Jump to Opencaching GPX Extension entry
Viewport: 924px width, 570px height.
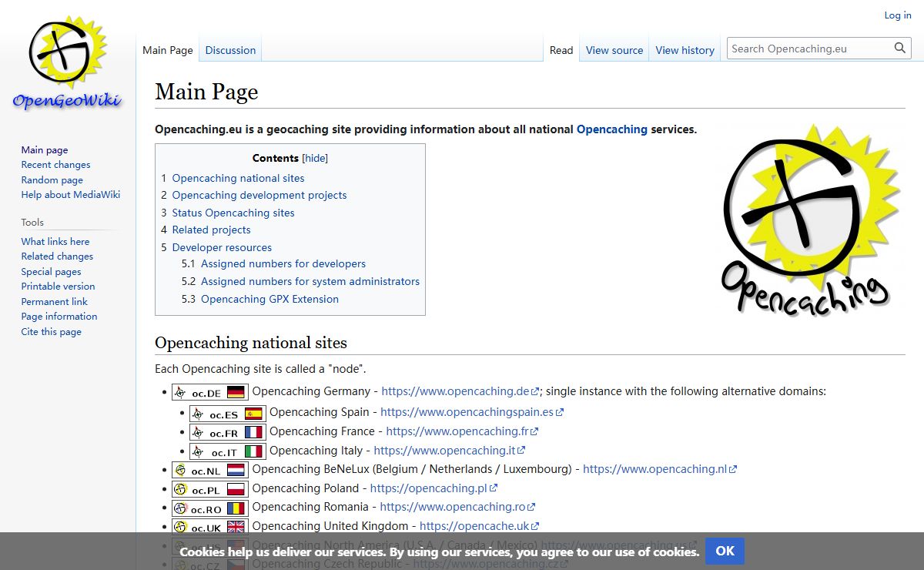[x=269, y=300]
